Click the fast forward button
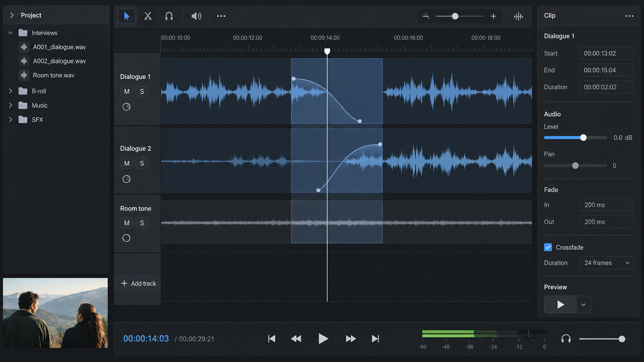Screen dimensions: 644x362 (x=351, y=339)
